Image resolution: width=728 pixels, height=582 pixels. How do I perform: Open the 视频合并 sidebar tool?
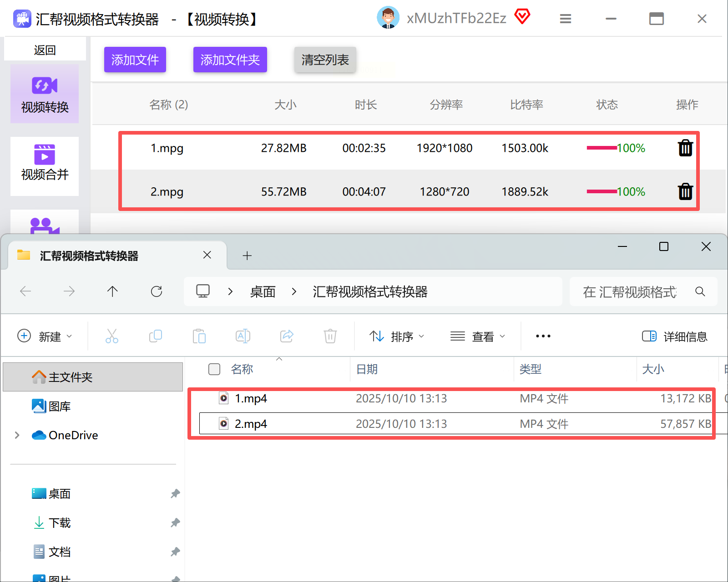pyautogui.click(x=45, y=166)
